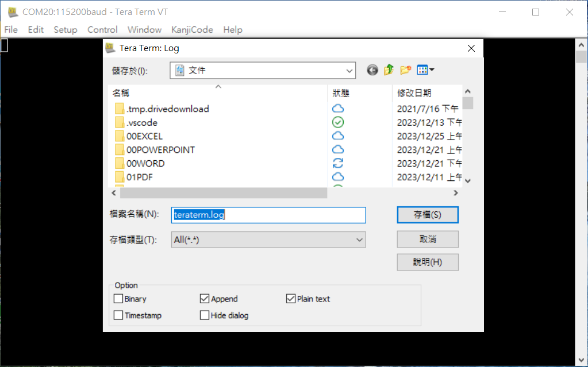Open the KanjiCode menu
The width and height of the screenshot is (588, 367).
click(192, 30)
